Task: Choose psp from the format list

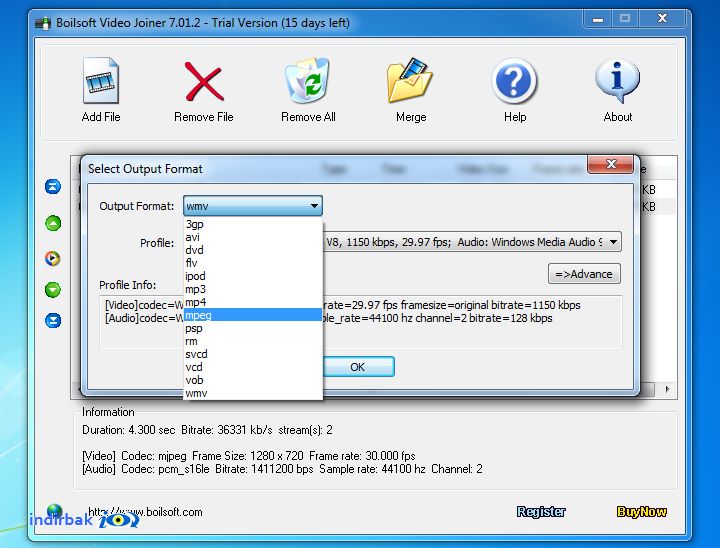Action: coord(253,328)
